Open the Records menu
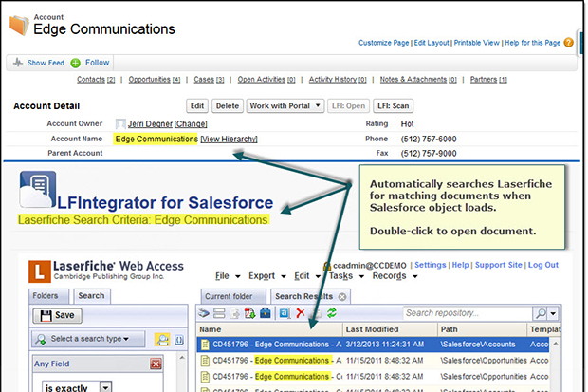 click(395, 276)
